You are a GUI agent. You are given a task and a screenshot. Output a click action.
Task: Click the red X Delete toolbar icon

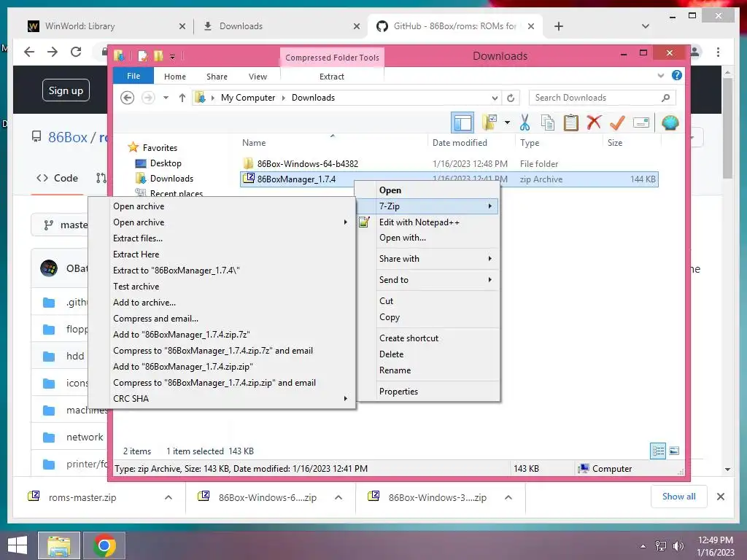point(594,122)
